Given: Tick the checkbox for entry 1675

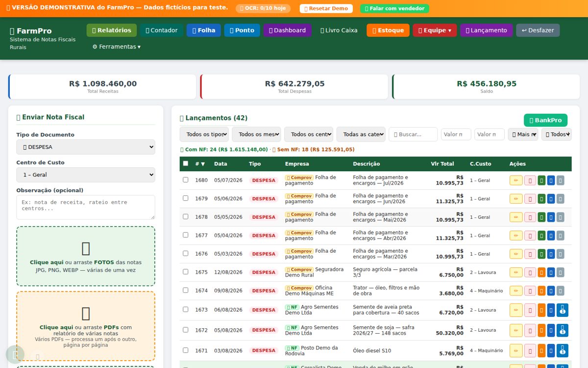Looking at the screenshot, I should (186, 272).
